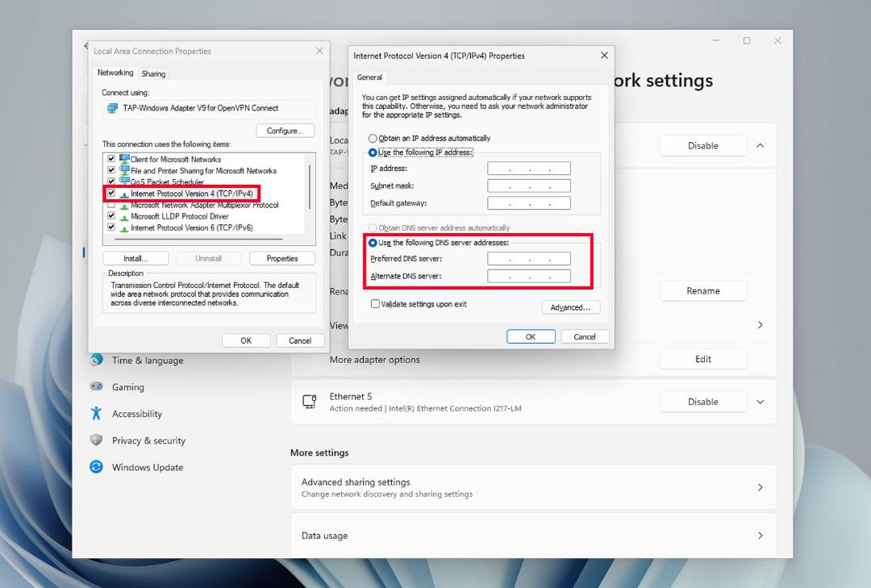
Task: Click the Preferred DNS server field
Action: coord(529,258)
